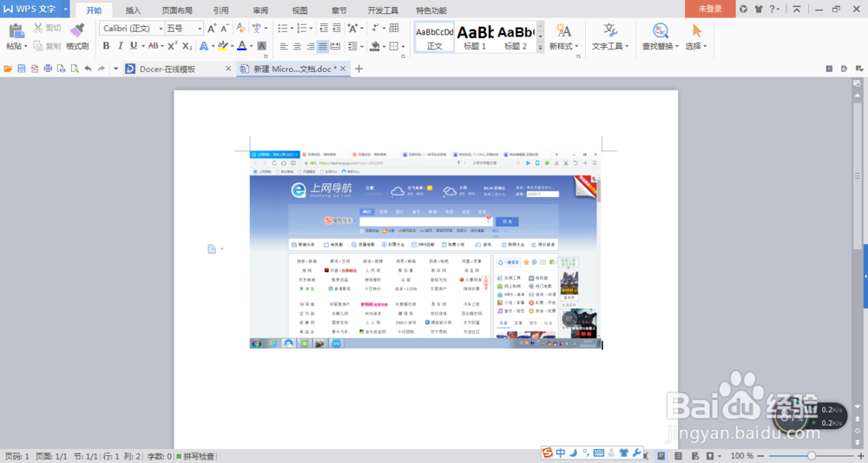This screenshot has height=463, width=868.
Task: Switch to outline view in the status bar
Action: pos(678,456)
